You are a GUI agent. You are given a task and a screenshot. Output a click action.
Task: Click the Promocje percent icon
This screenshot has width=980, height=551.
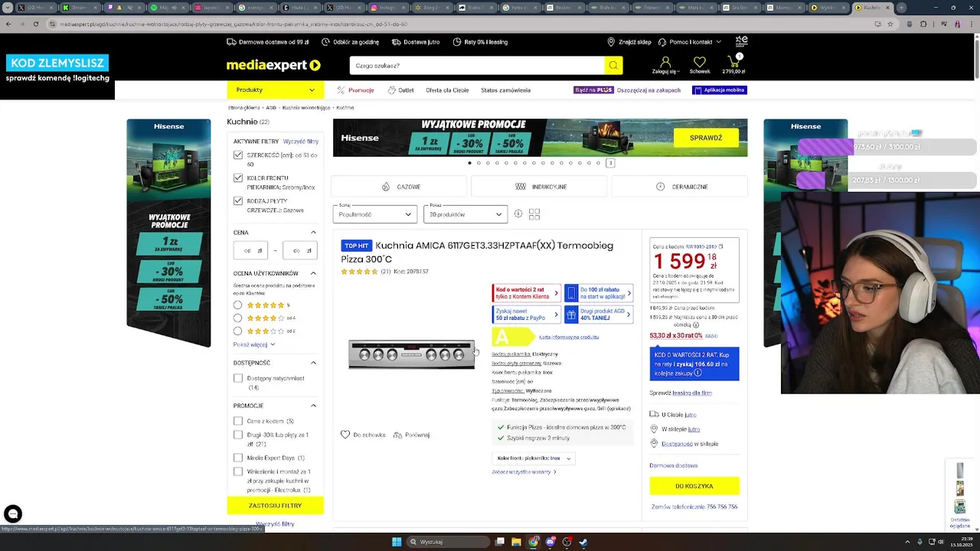coord(341,90)
